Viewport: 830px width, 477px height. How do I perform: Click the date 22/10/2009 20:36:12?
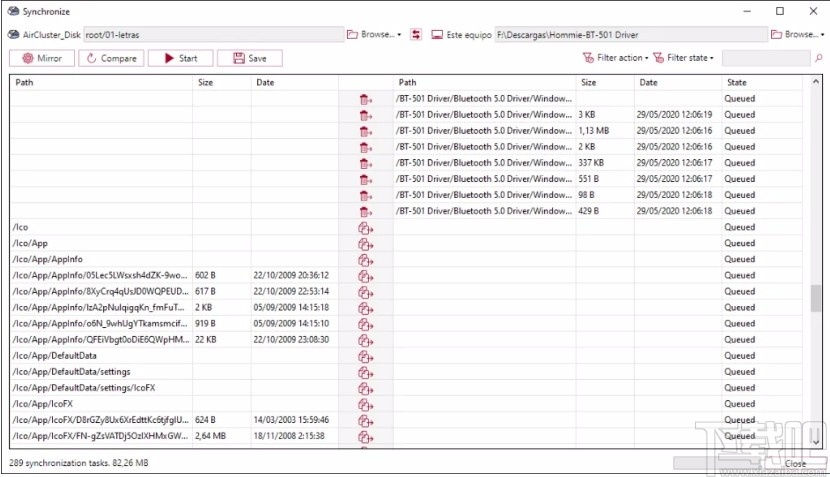(x=291, y=275)
